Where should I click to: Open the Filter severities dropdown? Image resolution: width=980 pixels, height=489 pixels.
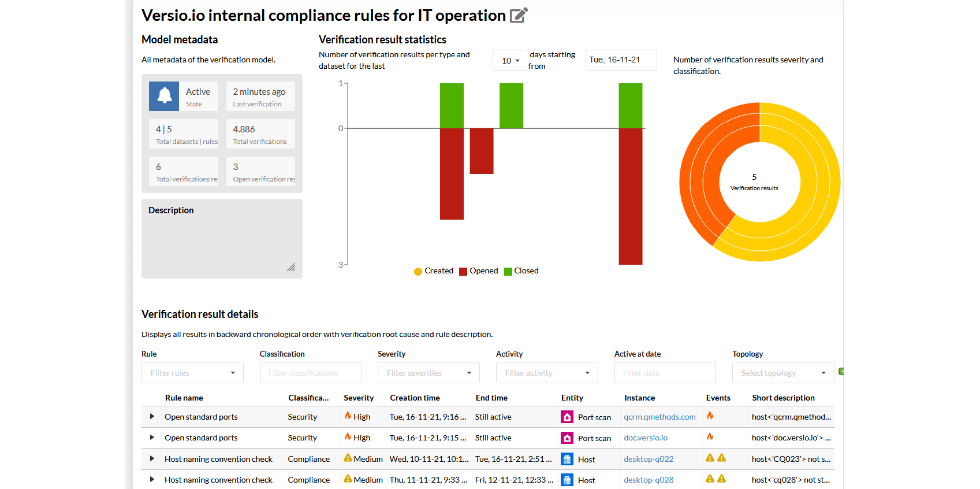[428, 373]
